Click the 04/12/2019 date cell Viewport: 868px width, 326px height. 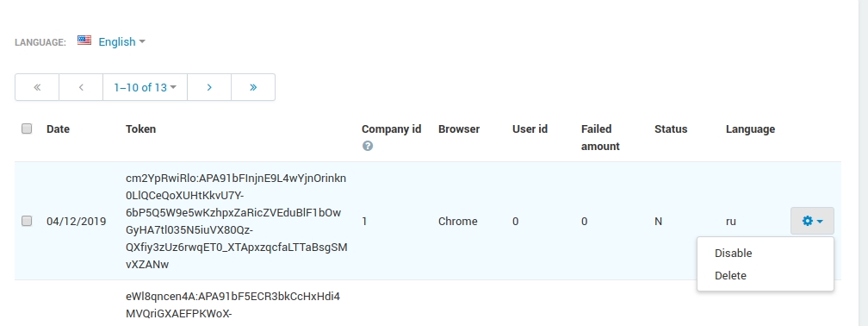pyautogui.click(x=77, y=221)
